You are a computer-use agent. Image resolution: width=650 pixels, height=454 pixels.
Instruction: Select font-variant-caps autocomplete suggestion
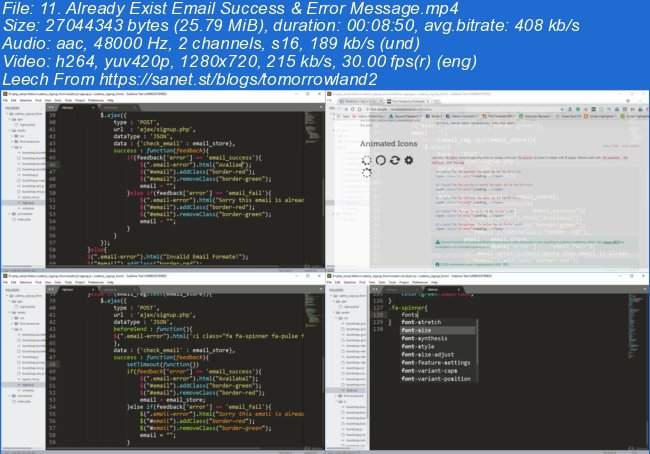(x=432, y=371)
